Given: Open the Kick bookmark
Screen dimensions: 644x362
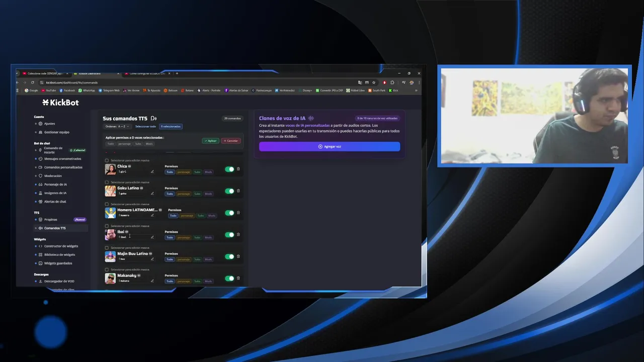Looking at the screenshot, I should [393, 90].
